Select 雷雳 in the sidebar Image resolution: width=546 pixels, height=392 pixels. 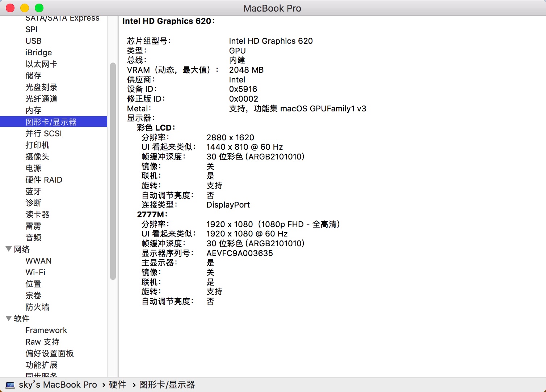point(33,226)
